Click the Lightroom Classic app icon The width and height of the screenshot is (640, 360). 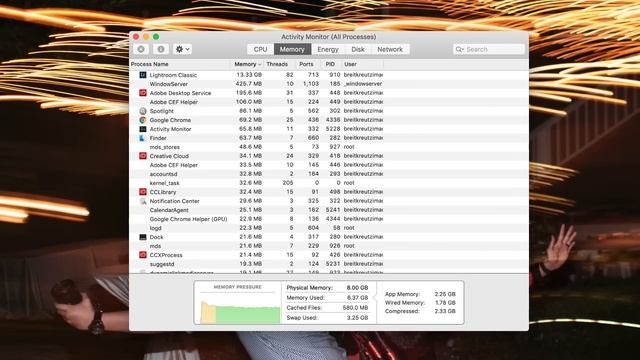[x=142, y=75]
